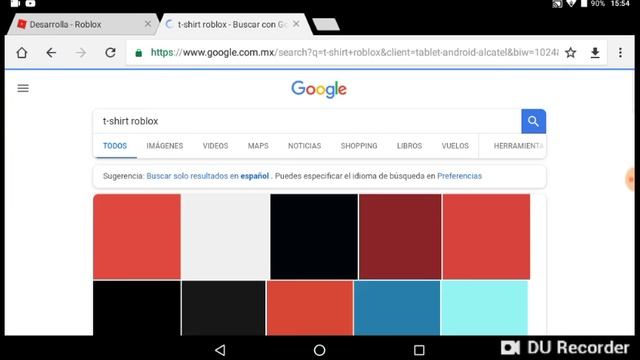The width and height of the screenshot is (640, 360).
Task: Open the SHOPPING tab
Action: click(x=359, y=146)
